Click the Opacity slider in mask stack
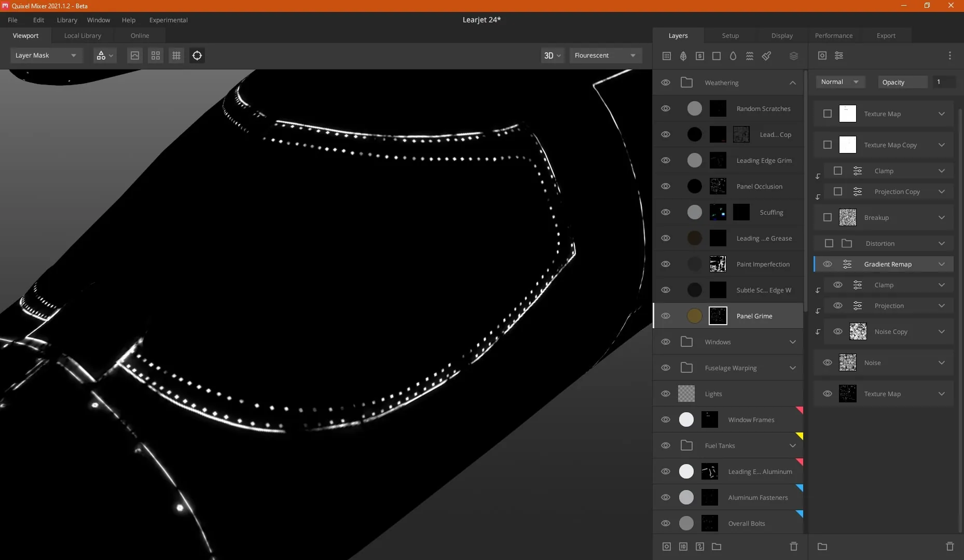964x560 pixels. [x=902, y=82]
